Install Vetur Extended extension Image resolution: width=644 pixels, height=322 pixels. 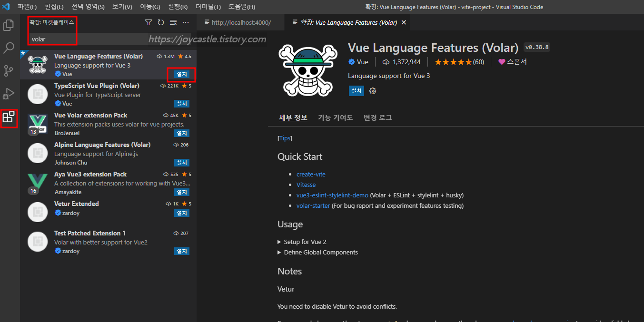pyautogui.click(x=182, y=213)
